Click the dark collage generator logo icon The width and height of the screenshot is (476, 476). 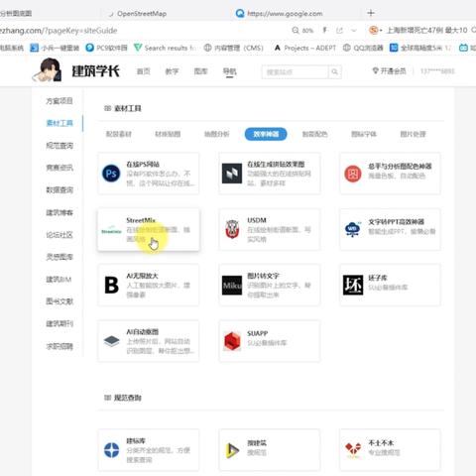pos(232,174)
